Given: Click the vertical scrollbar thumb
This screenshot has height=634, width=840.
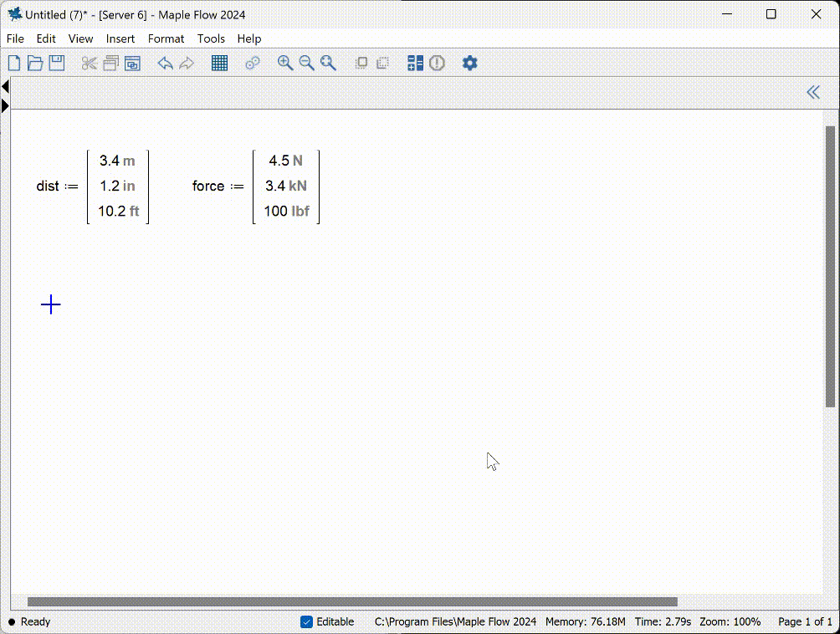Looking at the screenshot, I should [830, 268].
